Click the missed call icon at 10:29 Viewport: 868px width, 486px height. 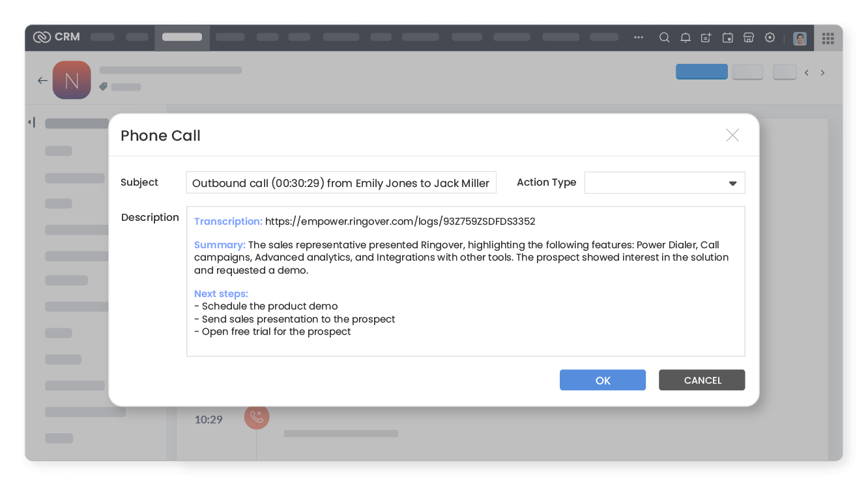point(257,417)
